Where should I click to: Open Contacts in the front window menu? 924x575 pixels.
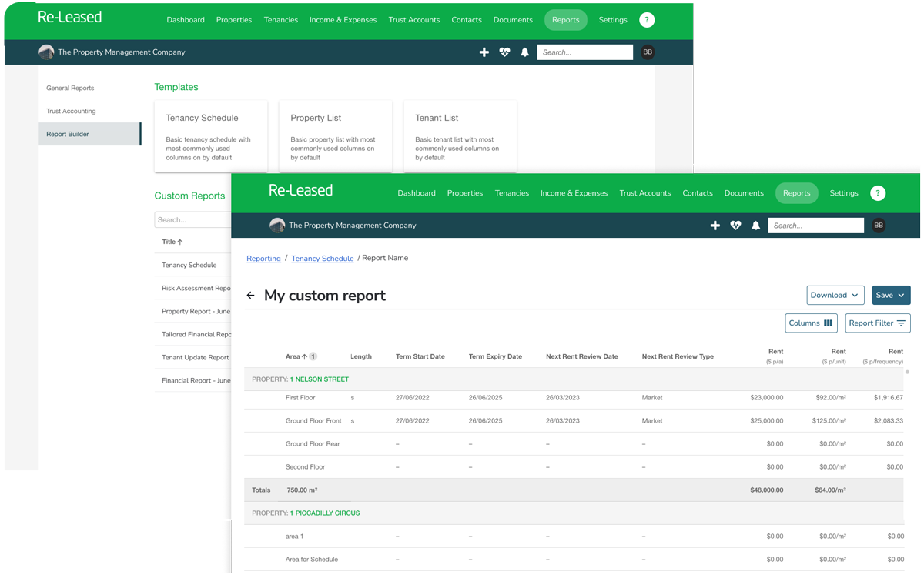698,193
